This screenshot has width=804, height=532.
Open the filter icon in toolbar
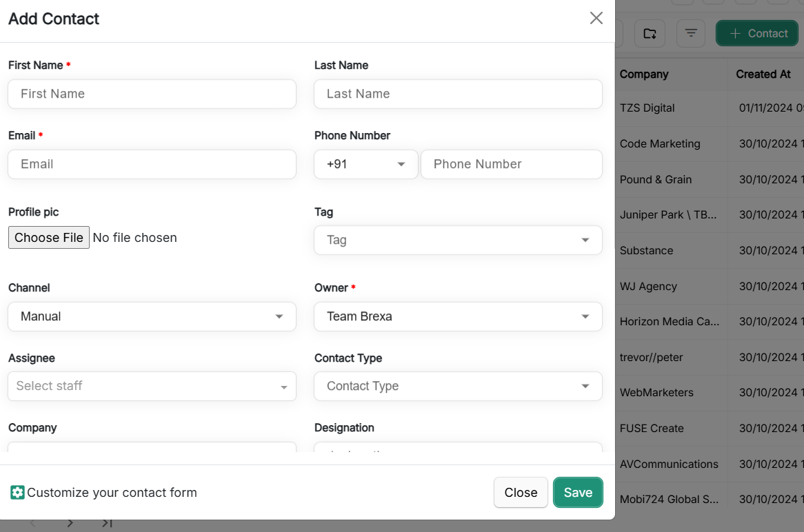click(x=691, y=34)
